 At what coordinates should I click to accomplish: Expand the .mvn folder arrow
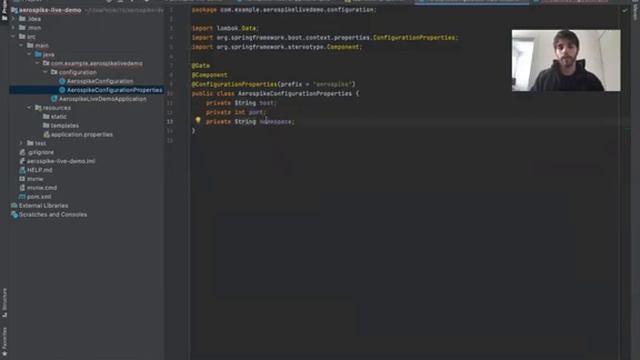point(13,28)
